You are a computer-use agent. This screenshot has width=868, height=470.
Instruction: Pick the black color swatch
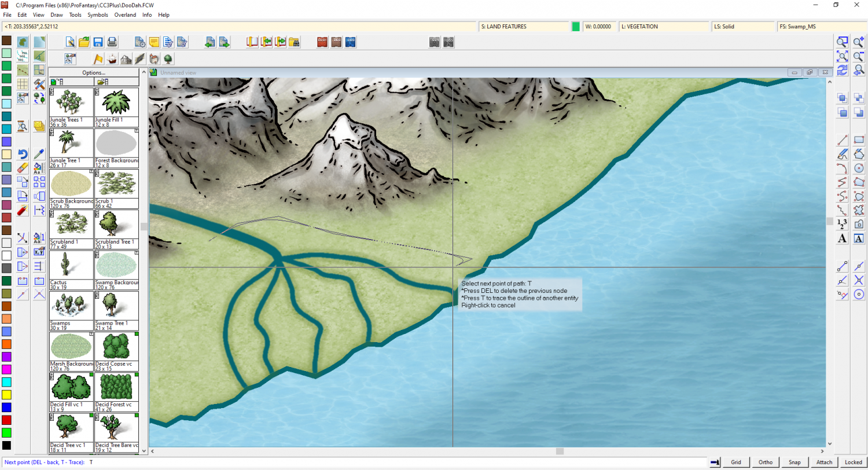tap(6, 445)
